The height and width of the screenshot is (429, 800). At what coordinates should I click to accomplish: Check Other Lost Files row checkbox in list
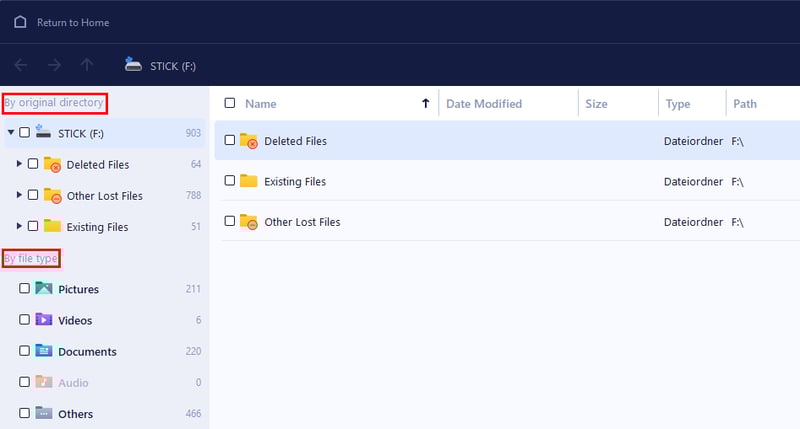tap(230, 221)
